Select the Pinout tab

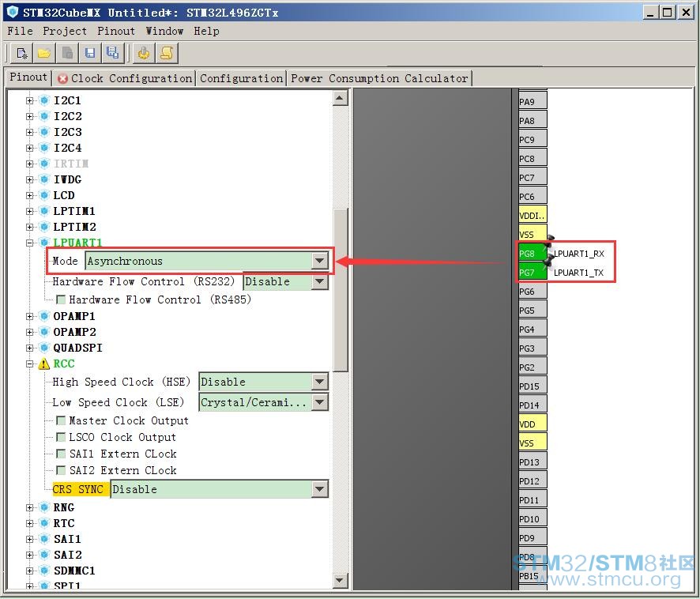click(x=28, y=77)
